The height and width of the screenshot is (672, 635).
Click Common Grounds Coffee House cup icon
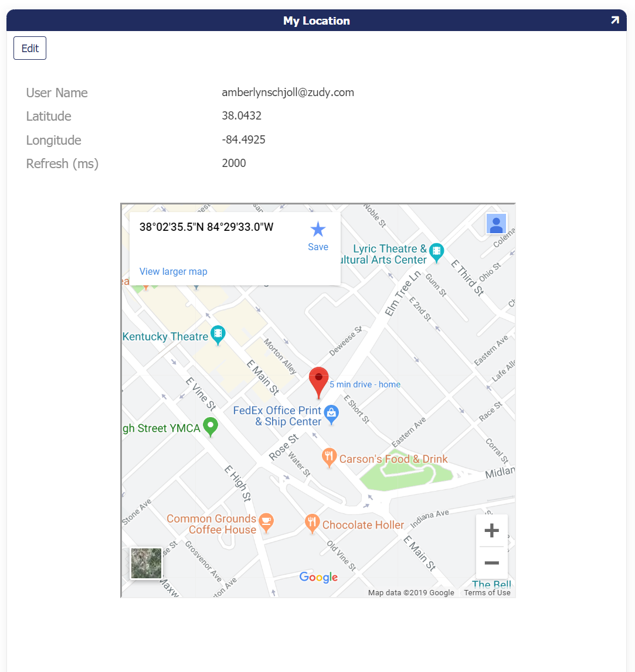[266, 522]
